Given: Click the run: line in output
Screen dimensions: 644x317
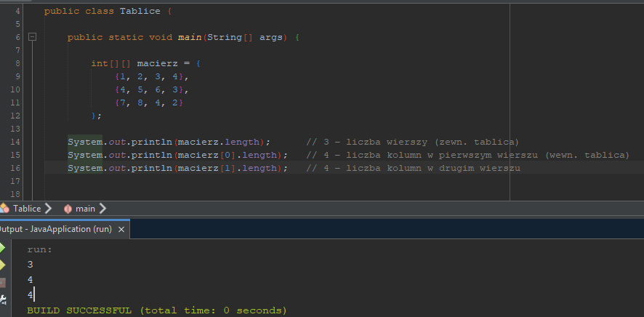Looking at the screenshot, I should coord(39,249).
